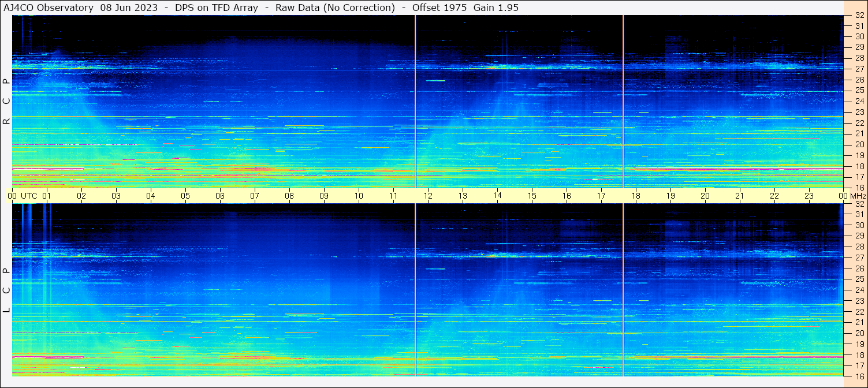
Task: Select the 08 hour tick label
Action: (x=289, y=196)
